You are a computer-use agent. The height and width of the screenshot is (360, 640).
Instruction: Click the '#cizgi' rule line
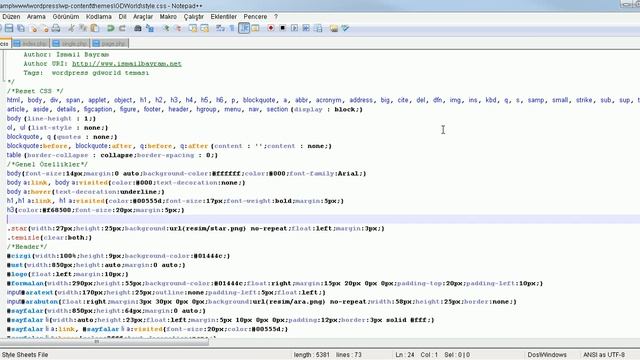[118, 256]
